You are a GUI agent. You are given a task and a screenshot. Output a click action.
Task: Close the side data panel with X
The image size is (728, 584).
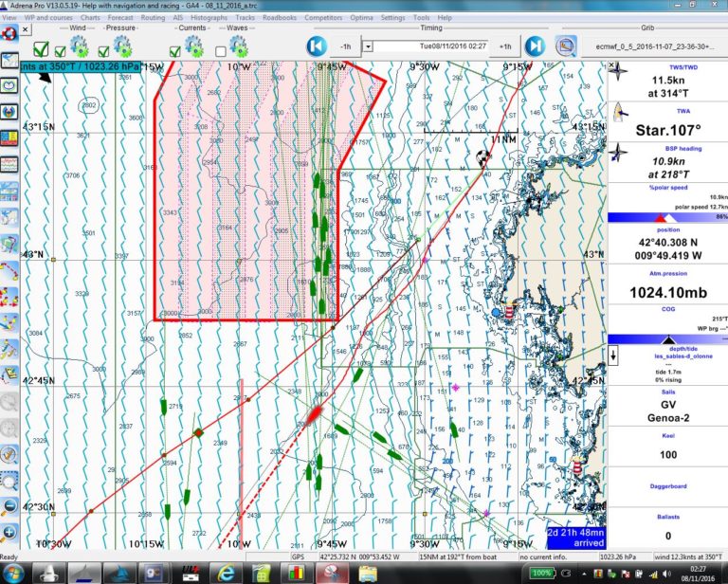coord(612,65)
